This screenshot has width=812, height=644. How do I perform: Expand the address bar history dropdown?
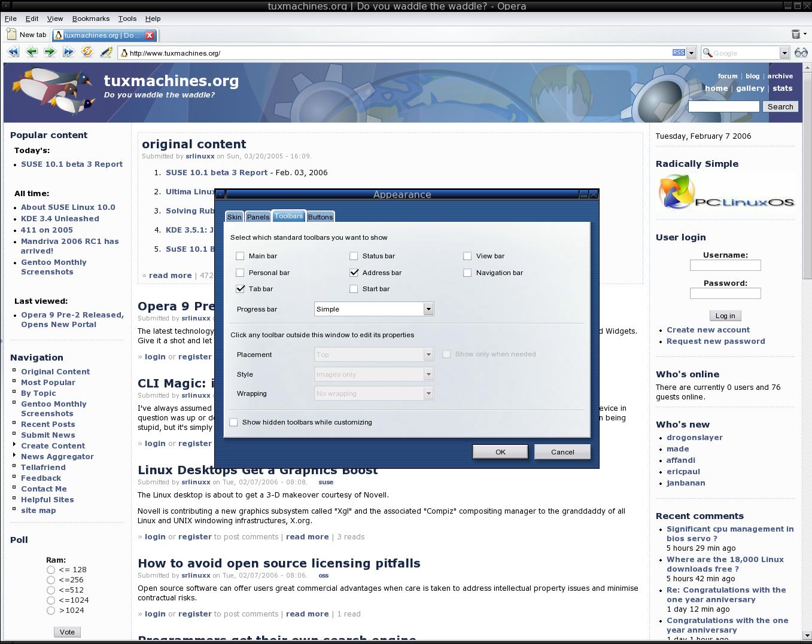coord(691,53)
